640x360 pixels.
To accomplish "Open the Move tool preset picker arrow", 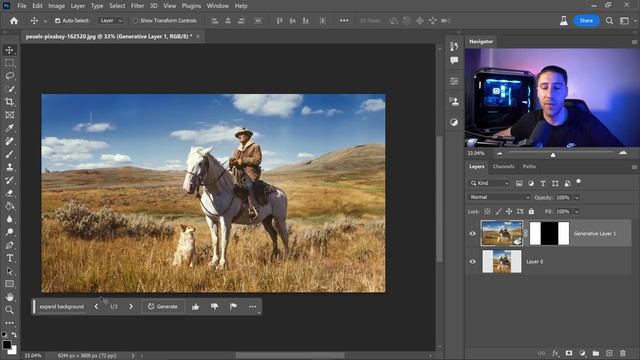I will [45, 21].
